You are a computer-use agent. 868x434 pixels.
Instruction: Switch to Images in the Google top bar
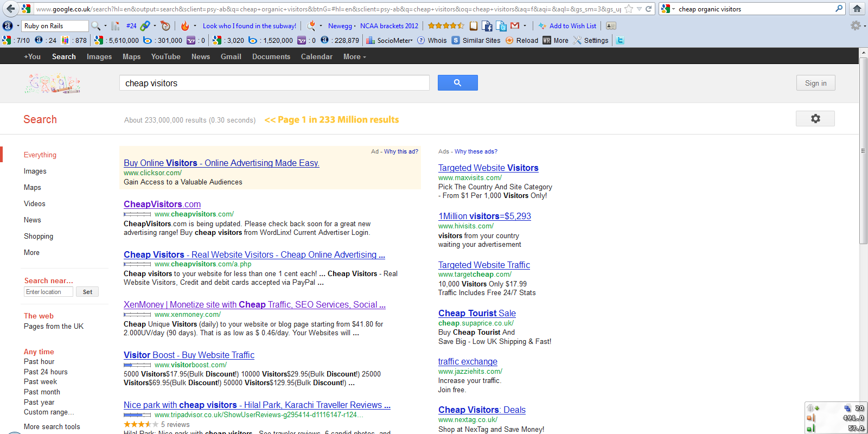click(99, 56)
